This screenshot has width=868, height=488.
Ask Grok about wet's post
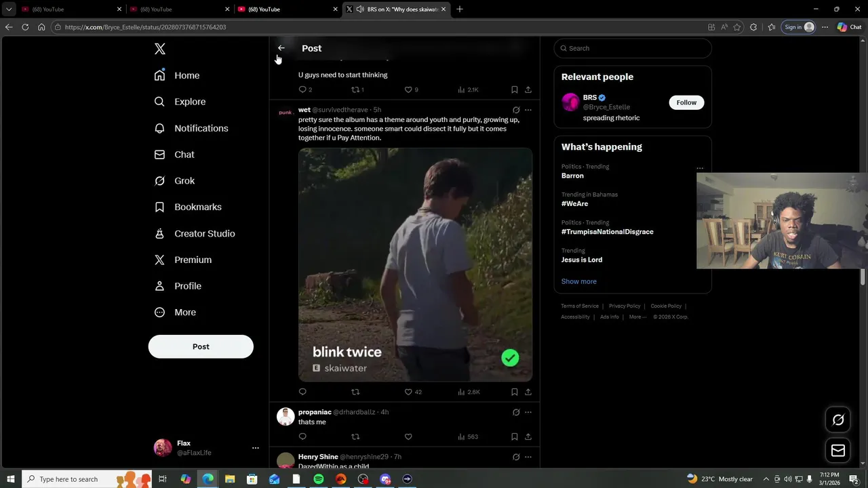[516, 110]
